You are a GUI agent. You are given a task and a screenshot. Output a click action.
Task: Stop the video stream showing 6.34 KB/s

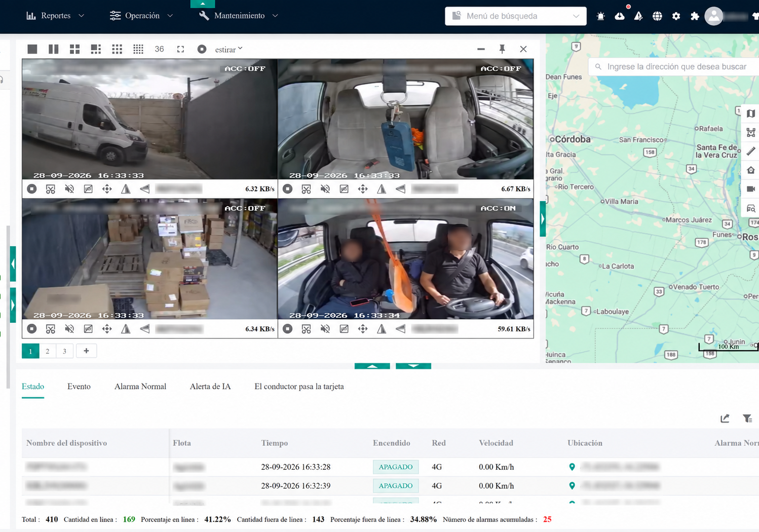coord(32,329)
